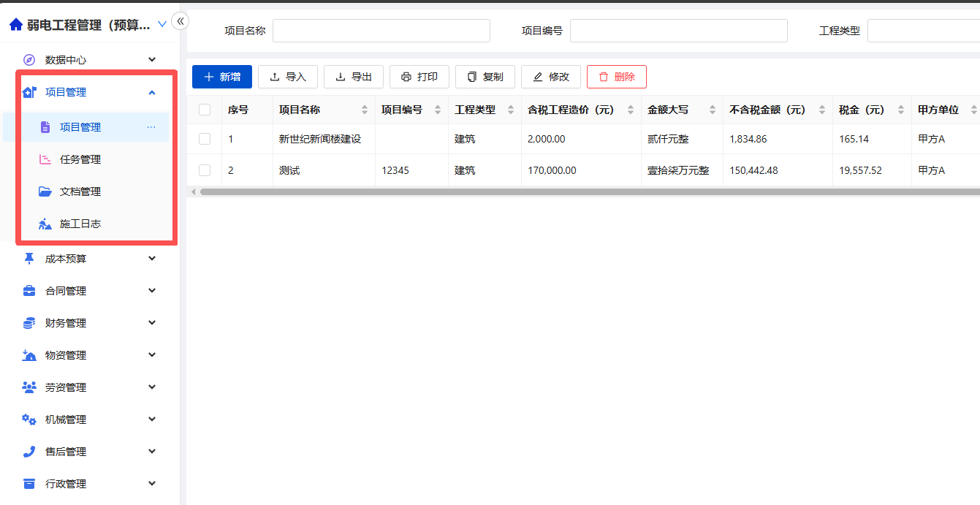Select the 机械管理 gears icon

(x=28, y=419)
